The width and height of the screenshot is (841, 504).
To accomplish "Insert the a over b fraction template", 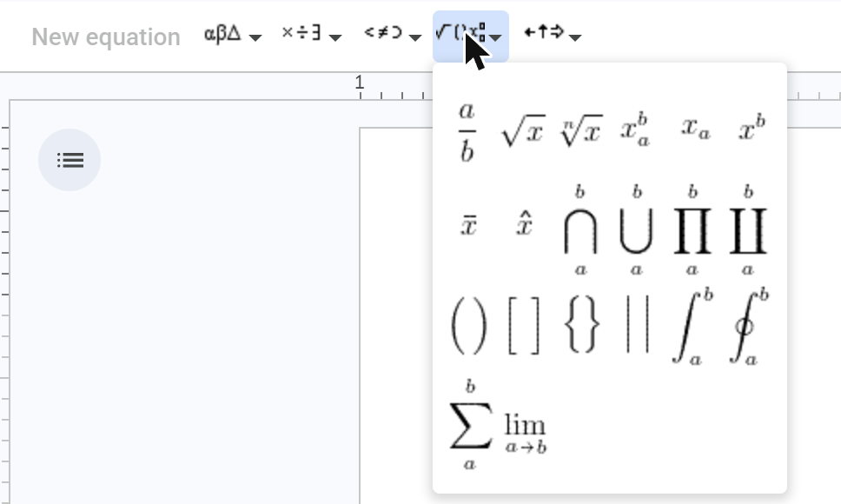I will [467, 131].
